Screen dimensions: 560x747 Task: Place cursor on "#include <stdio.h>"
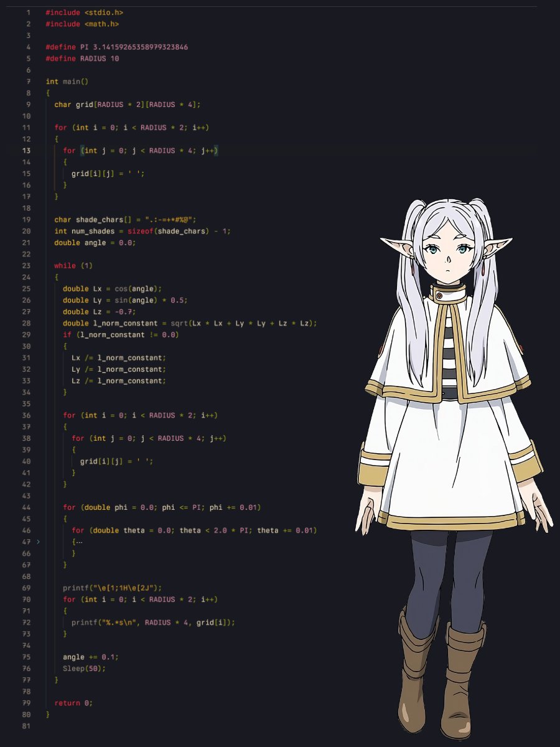pyautogui.click(x=84, y=12)
